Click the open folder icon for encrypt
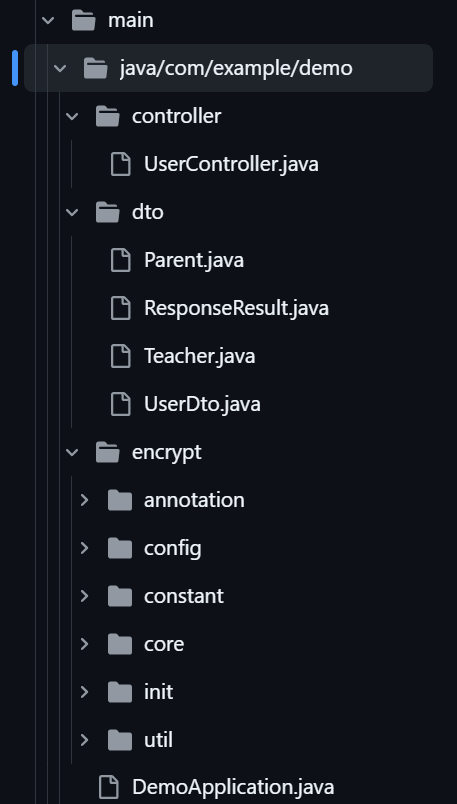 click(x=108, y=452)
